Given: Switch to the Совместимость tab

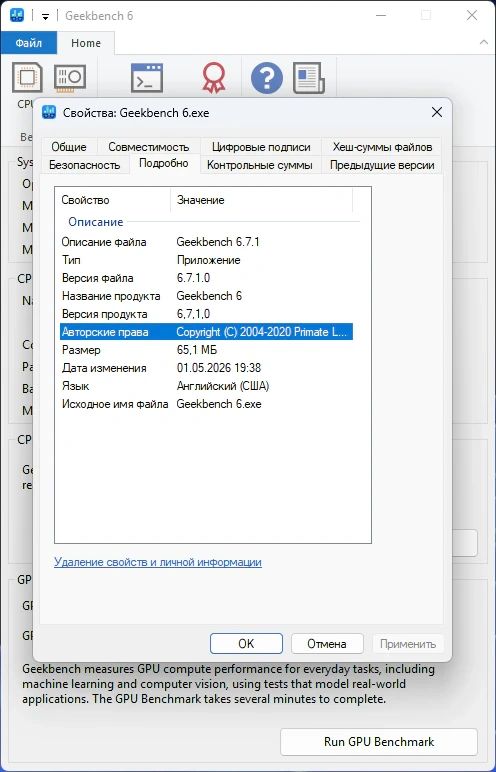Looking at the screenshot, I should click(x=149, y=147).
